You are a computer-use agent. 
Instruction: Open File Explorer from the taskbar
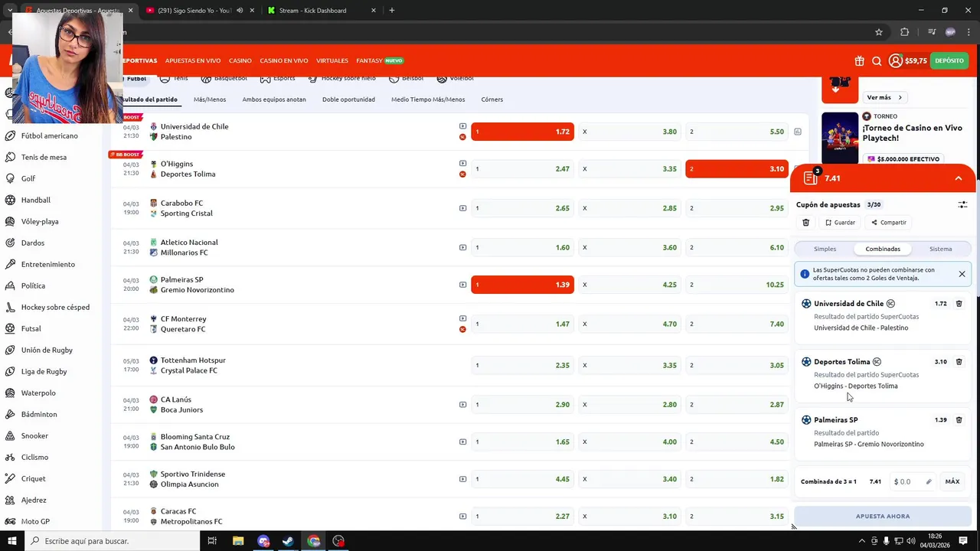coord(238,541)
